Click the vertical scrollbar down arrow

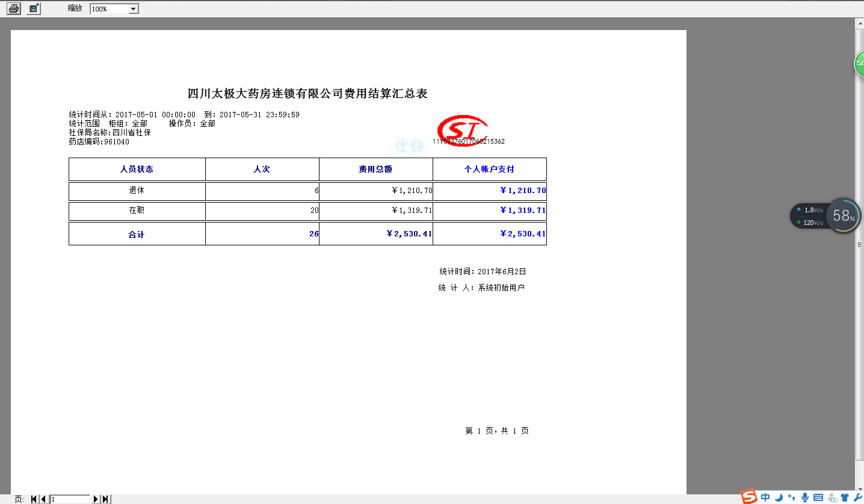tap(860, 489)
